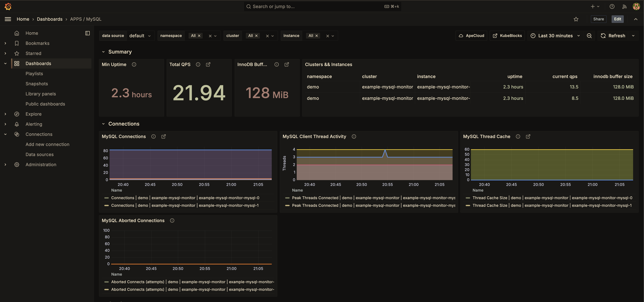This screenshot has height=302, width=644.
Task: Open the cluster filter dropdown arrow
Action: (273, 36)
